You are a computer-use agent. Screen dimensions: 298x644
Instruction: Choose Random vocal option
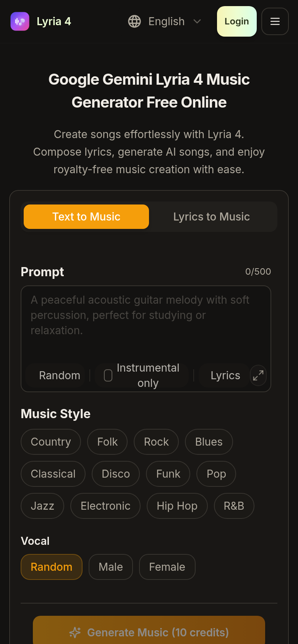coord(52,567)
